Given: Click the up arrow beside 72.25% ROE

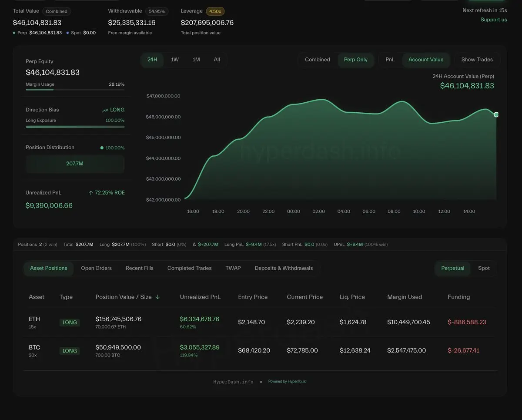Looking at the screenshot, I should pyautogui.click(x=90, y=193).
